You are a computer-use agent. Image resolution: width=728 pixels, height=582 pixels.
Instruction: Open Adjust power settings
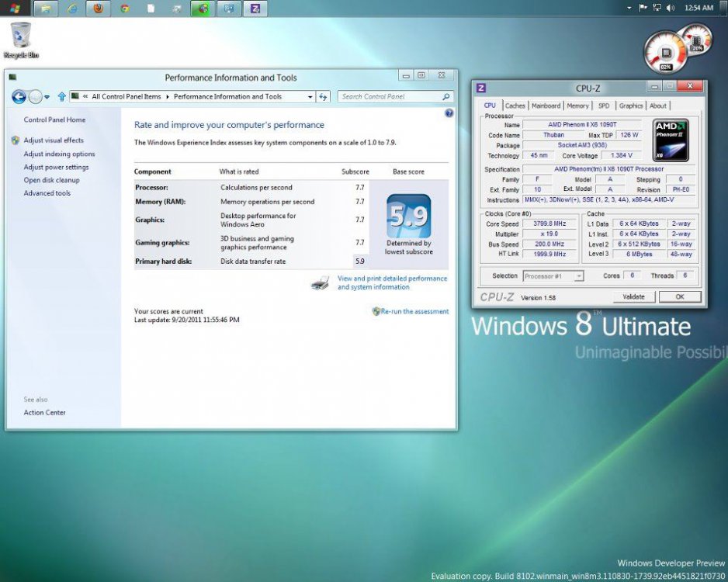pyautogui.click(x=56, y=167)
